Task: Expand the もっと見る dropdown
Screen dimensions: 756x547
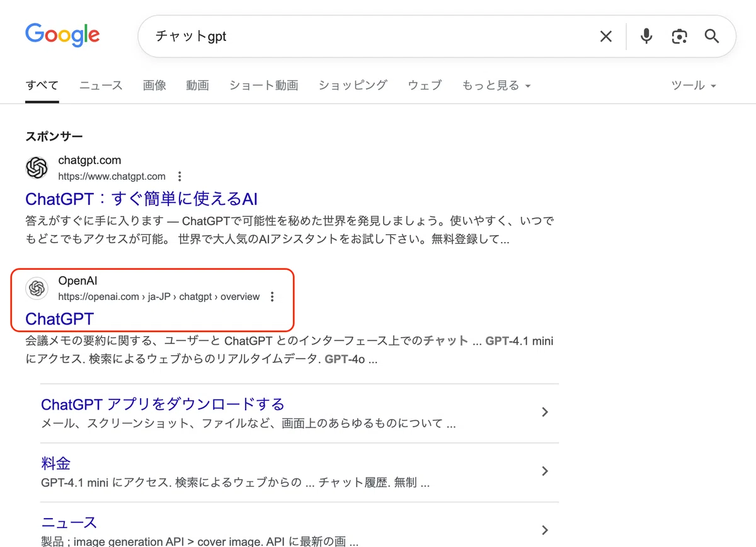Action: (x=496, y=85)
